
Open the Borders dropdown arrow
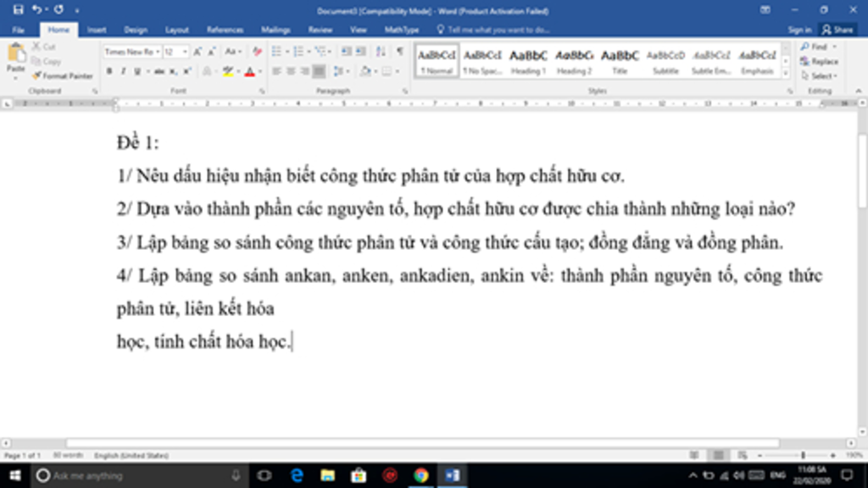398,71
